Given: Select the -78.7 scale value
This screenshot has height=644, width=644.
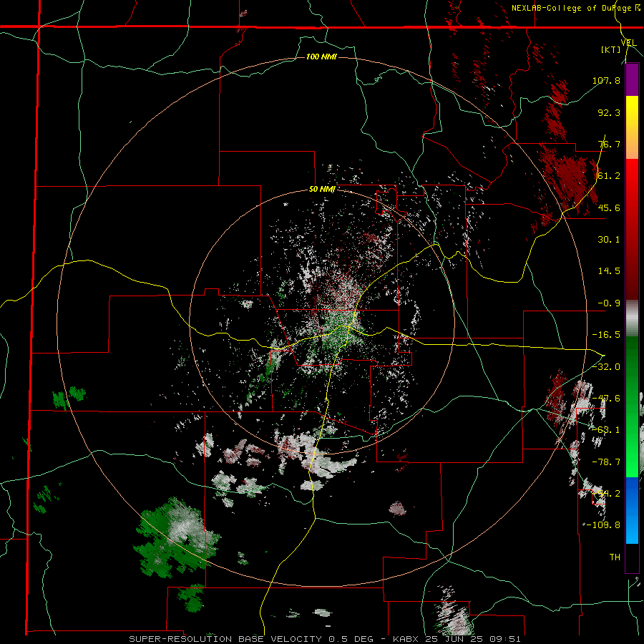Looking at the screenshot, I should [606, 462].
